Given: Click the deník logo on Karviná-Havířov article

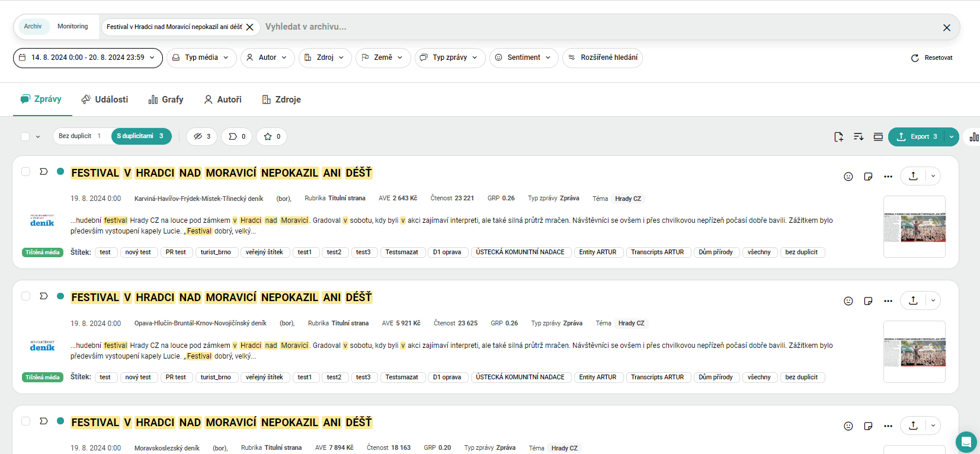Looking at the screenshot, I should pos(42,221).
